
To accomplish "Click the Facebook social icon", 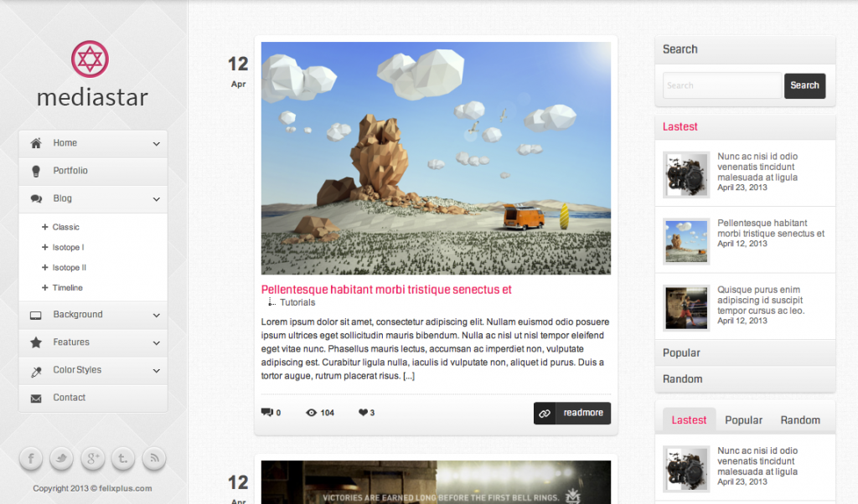I will pyautogui.click(x=31, y=458).
